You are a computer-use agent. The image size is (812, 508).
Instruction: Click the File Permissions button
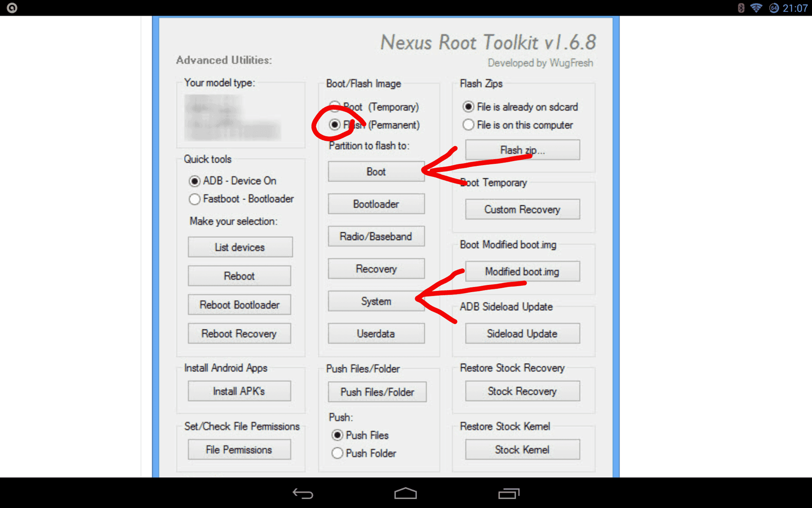pos(239,450)
